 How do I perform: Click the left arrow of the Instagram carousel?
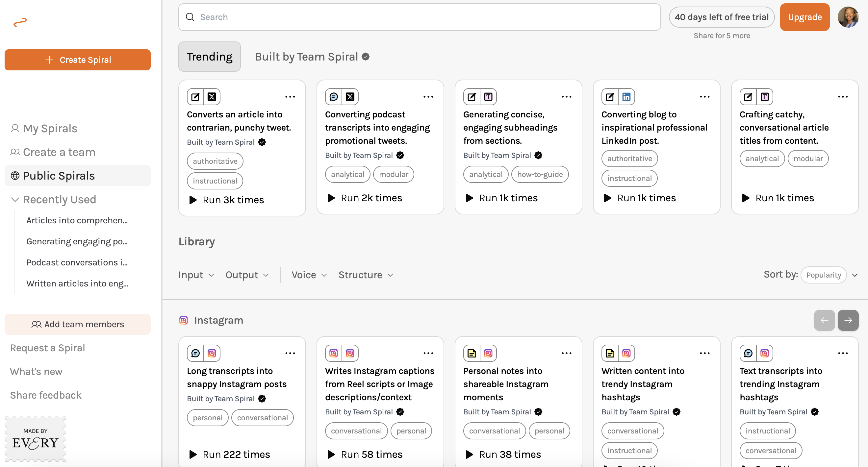pos(824,320)
